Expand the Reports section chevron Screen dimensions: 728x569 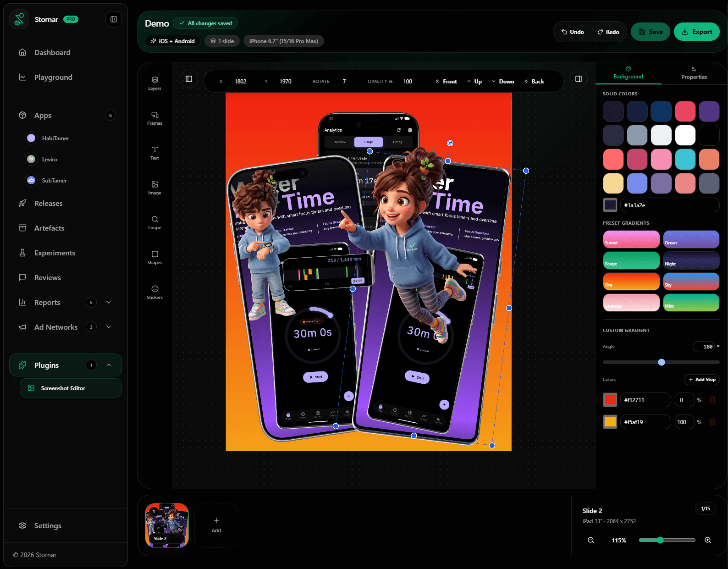click(109, 302)
